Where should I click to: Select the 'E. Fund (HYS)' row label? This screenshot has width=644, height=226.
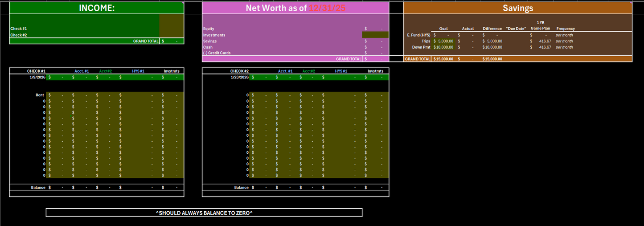[419, 35]
